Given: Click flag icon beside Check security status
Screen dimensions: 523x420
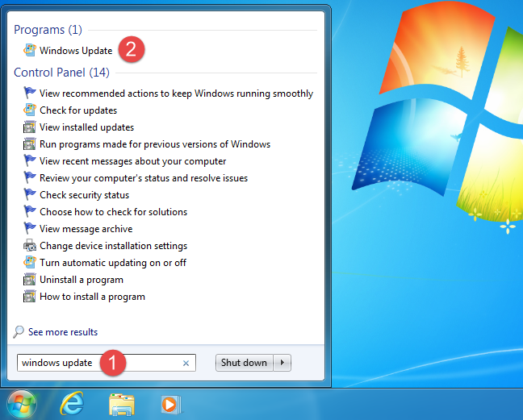Looking at the screenshot, I should tap(30, 194).
